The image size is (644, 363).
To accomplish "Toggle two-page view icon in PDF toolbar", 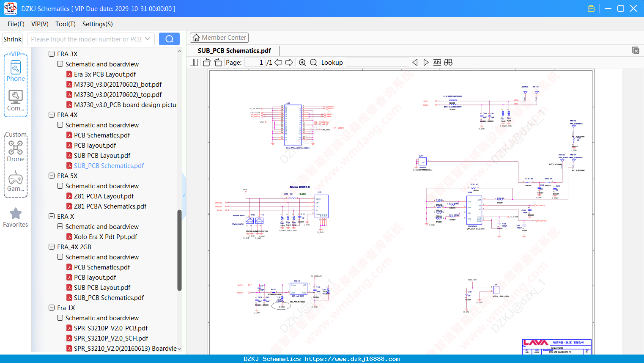I will coord(194,62).
